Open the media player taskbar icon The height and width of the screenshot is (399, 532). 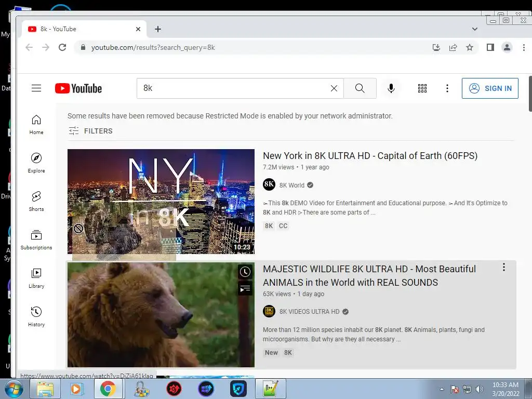pyautogui.click(x=76, y=389)
